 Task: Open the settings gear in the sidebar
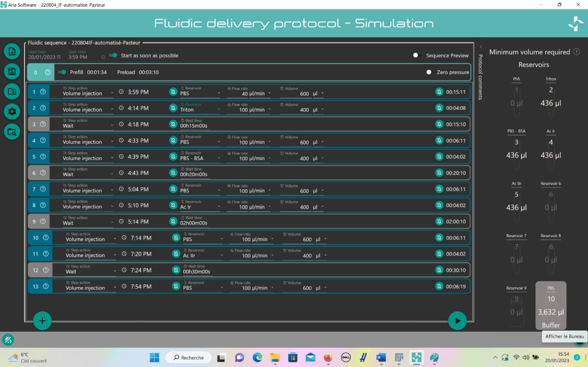12,111
